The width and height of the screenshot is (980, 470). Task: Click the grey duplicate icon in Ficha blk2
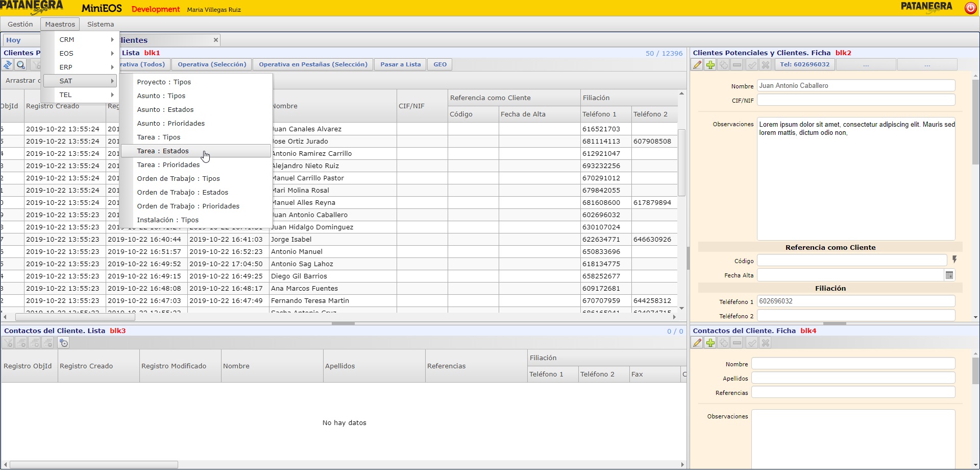pos(724,65)
